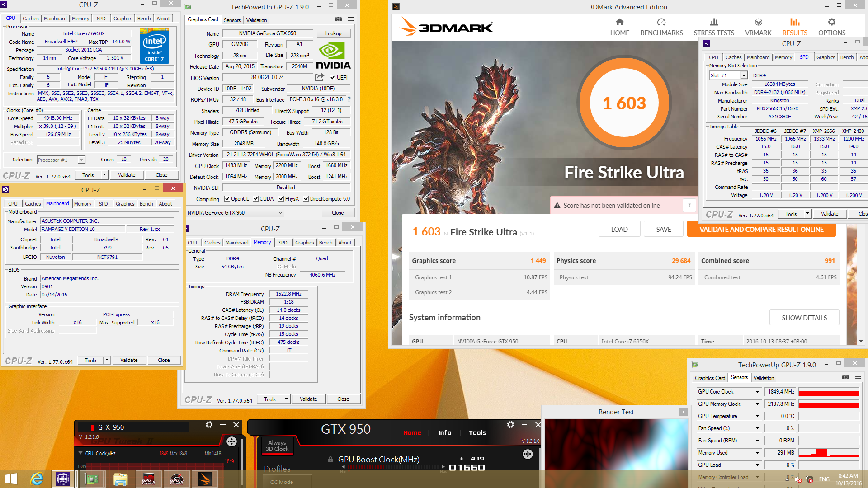Click the bus interface question mark in GPU-Z
Image resolution: width=868 pixels, height=488 pixels.
(349, 99)
